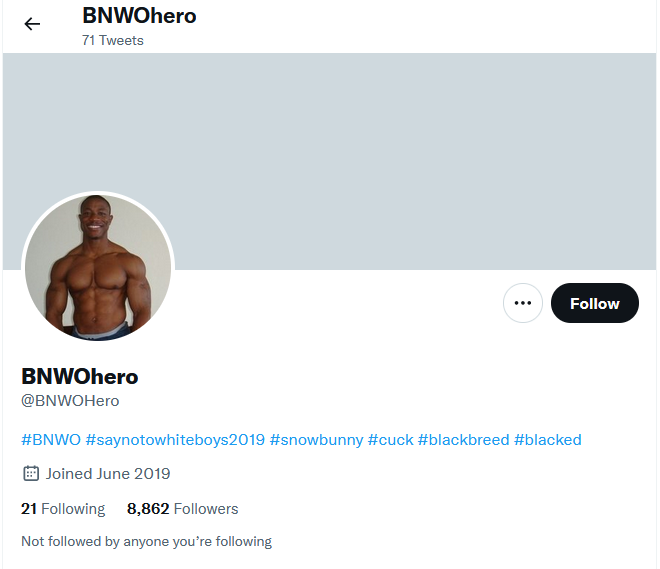Open the circular profile picture
Image resolution: width=660 pixels, height=569 pixels.
coord(98,268)
